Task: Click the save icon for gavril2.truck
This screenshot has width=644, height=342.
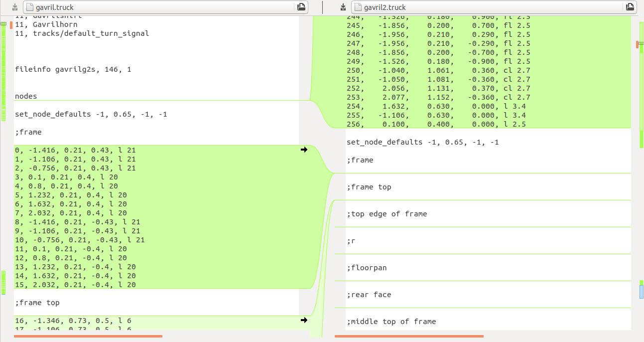Action: pyautogui.click(x=343, y=7)
